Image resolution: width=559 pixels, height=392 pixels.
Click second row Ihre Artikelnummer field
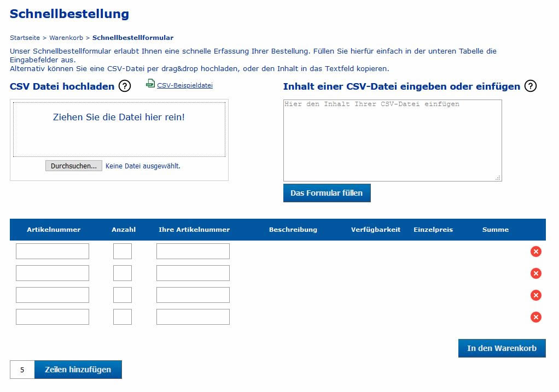[193, 273]
